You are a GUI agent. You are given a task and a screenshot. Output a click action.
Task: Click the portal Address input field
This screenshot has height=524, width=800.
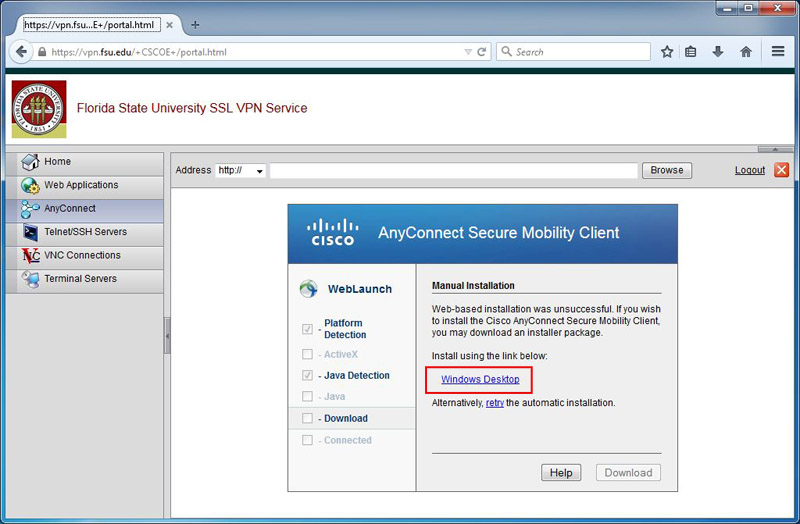pos(454,170)
